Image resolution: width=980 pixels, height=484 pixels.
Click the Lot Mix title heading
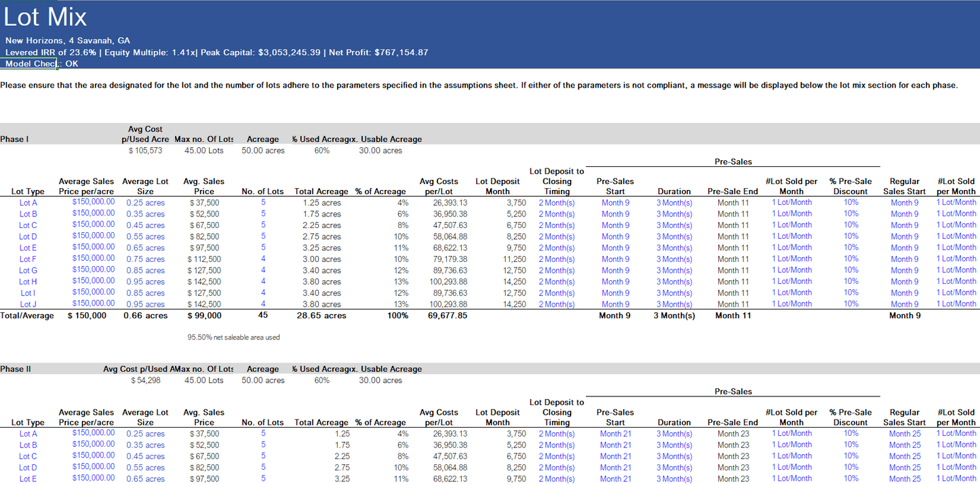pos(45,17)
